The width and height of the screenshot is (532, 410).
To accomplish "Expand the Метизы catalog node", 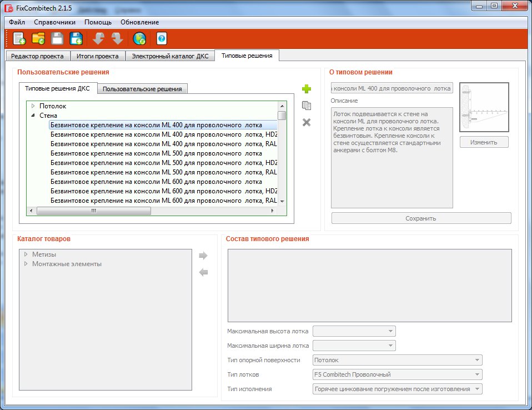I will [x=26, y=254].
